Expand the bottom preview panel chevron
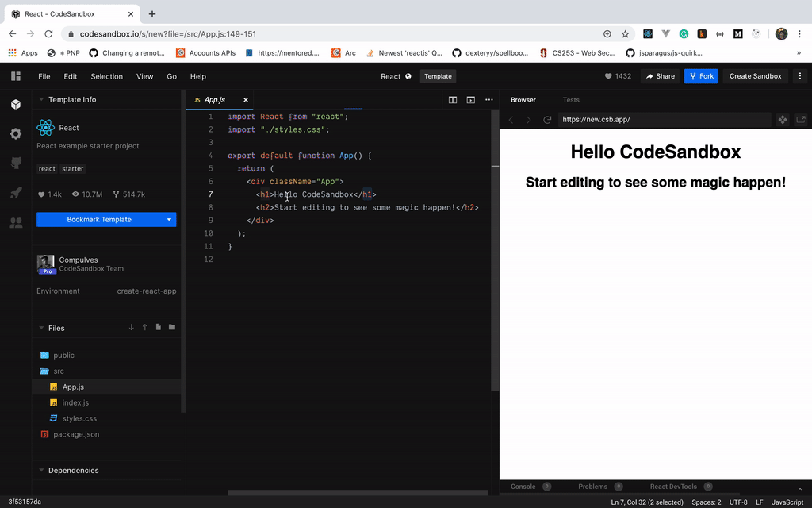 [x=800, y=489]
